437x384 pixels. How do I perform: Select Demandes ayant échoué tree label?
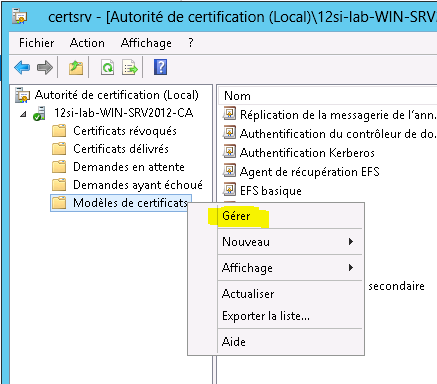pos(138,185)
